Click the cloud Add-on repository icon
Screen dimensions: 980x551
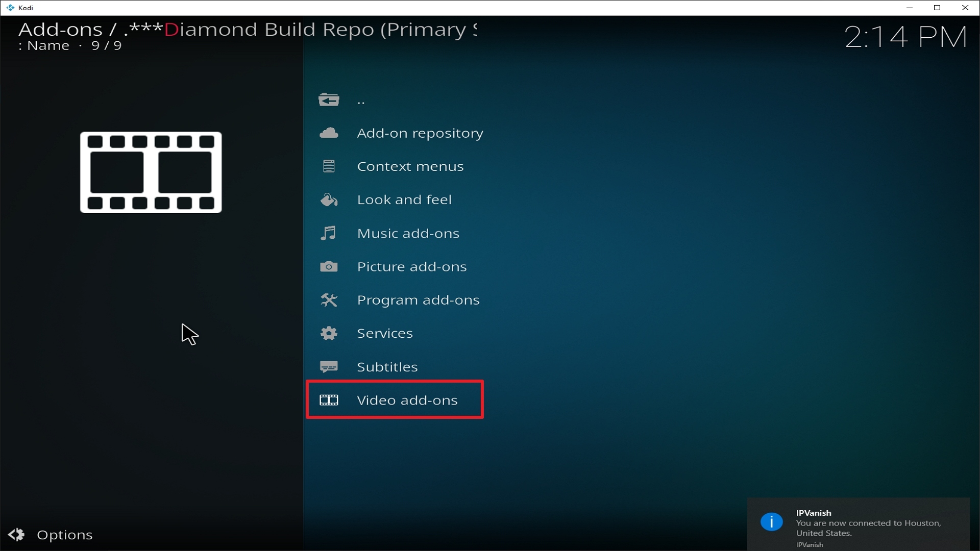(x=329, y=133)
